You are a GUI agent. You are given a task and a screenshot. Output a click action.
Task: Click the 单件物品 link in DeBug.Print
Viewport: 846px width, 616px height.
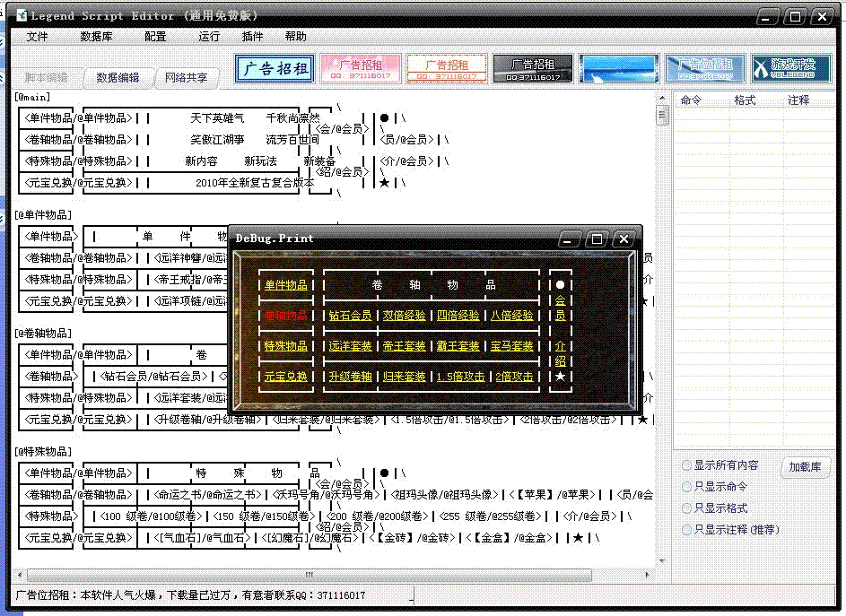point(286,284)
